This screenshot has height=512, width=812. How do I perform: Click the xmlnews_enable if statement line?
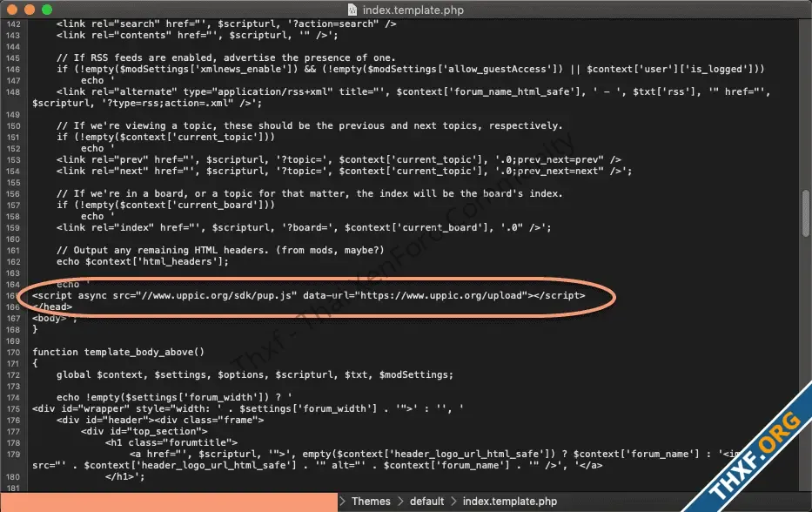(410, 69)
